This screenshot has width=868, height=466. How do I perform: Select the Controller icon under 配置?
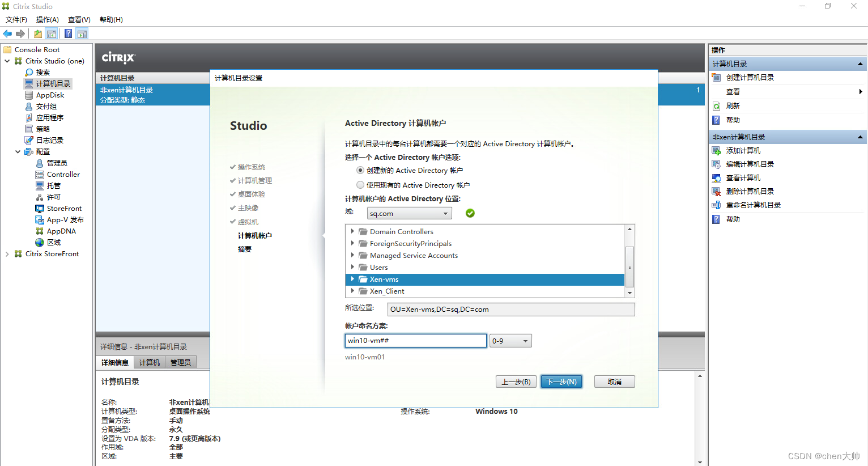coord(40,175)
